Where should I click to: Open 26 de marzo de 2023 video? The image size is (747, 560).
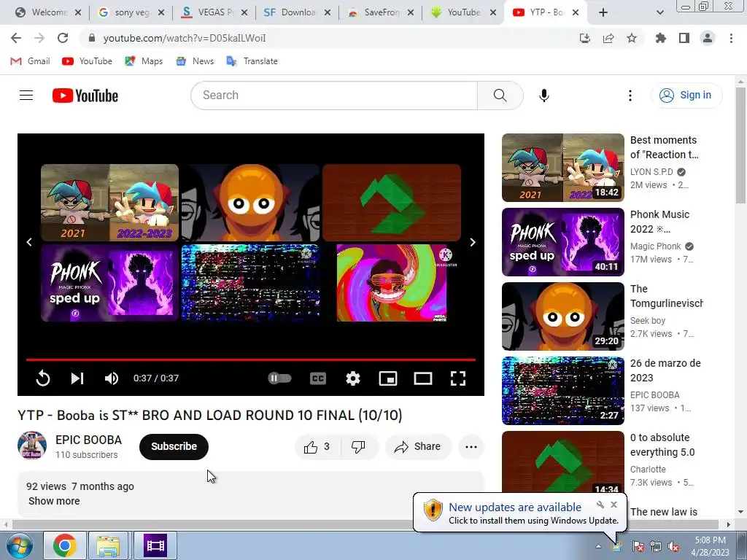coord(563,391)
